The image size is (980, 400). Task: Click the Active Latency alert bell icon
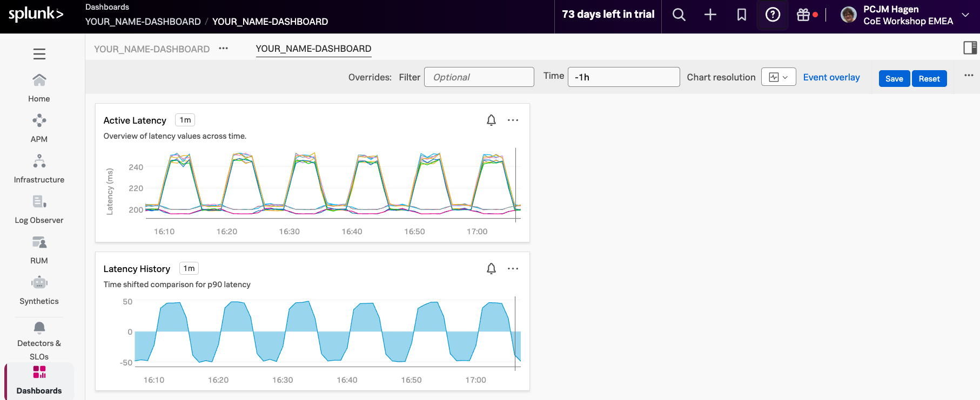pyautogui.click(x=491, y=120)
